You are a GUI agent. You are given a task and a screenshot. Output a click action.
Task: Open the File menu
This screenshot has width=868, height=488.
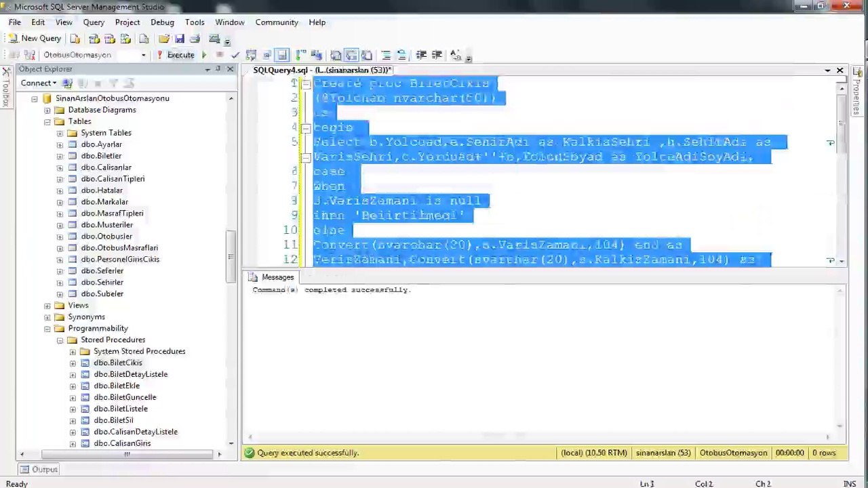tap(14, 22)
